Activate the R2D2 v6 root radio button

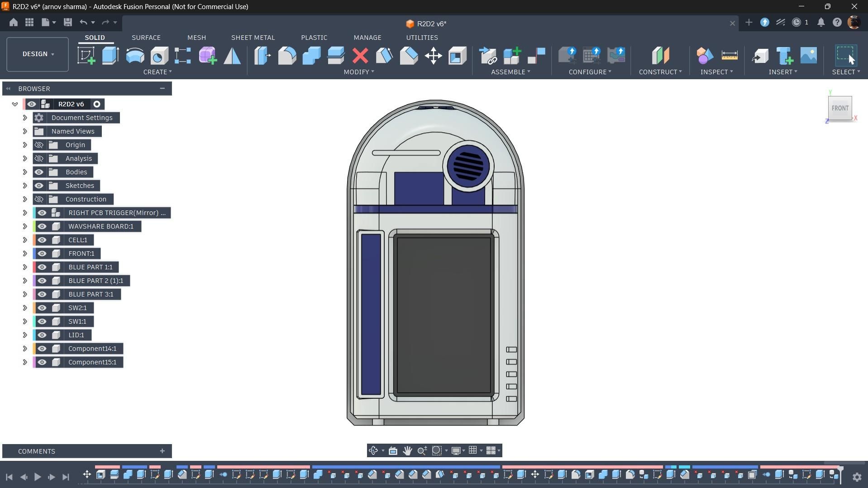97,104
